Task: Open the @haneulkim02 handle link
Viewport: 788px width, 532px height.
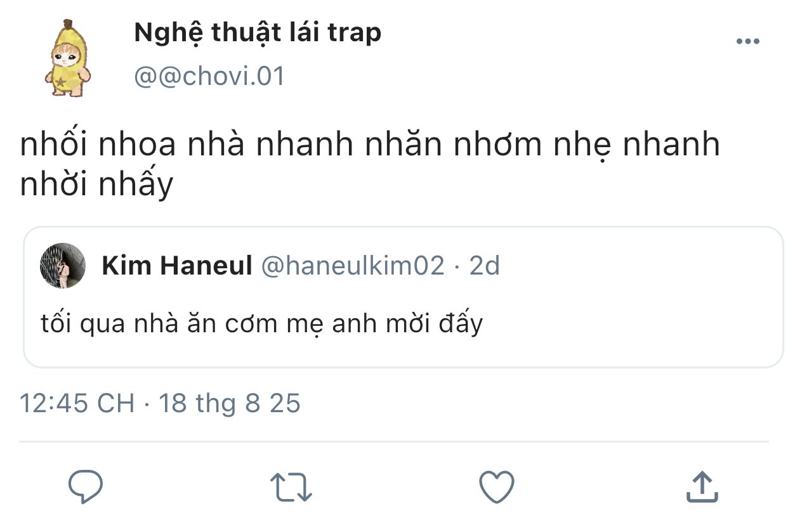Action: click(x=353, y=266)
